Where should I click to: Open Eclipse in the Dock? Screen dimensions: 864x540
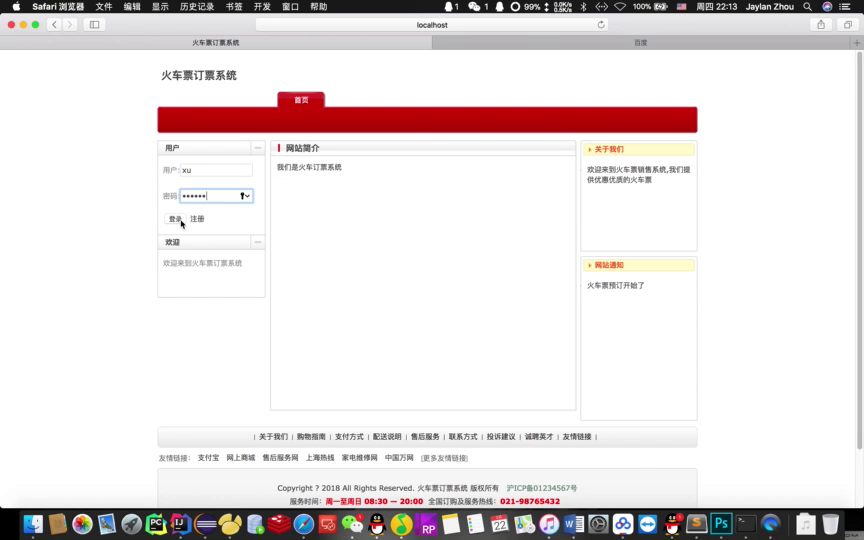tap(206, 524)
